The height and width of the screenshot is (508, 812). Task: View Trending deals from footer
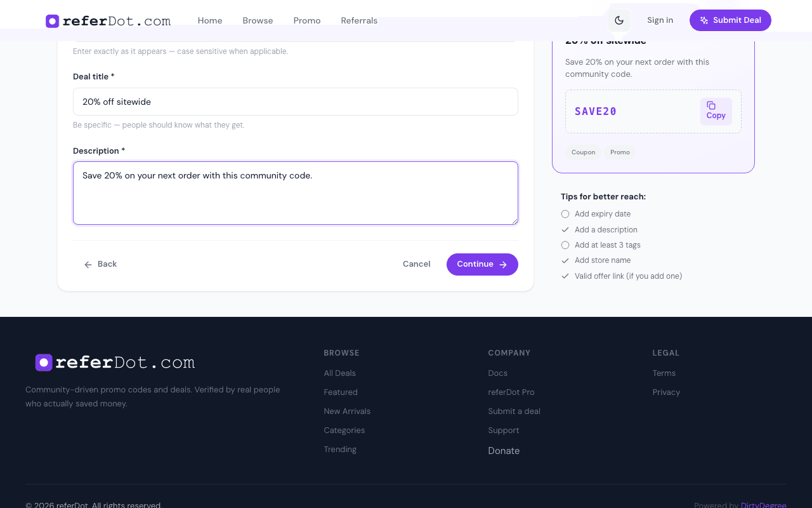340,450
